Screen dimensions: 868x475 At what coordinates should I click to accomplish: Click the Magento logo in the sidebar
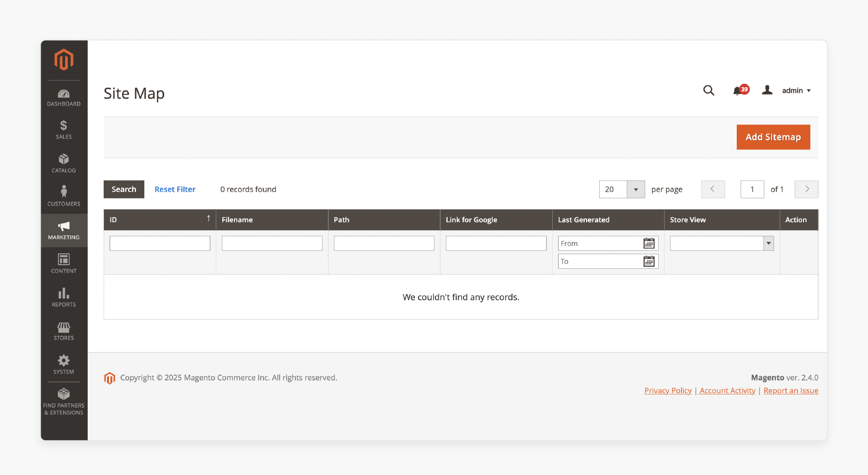(64, 60)
